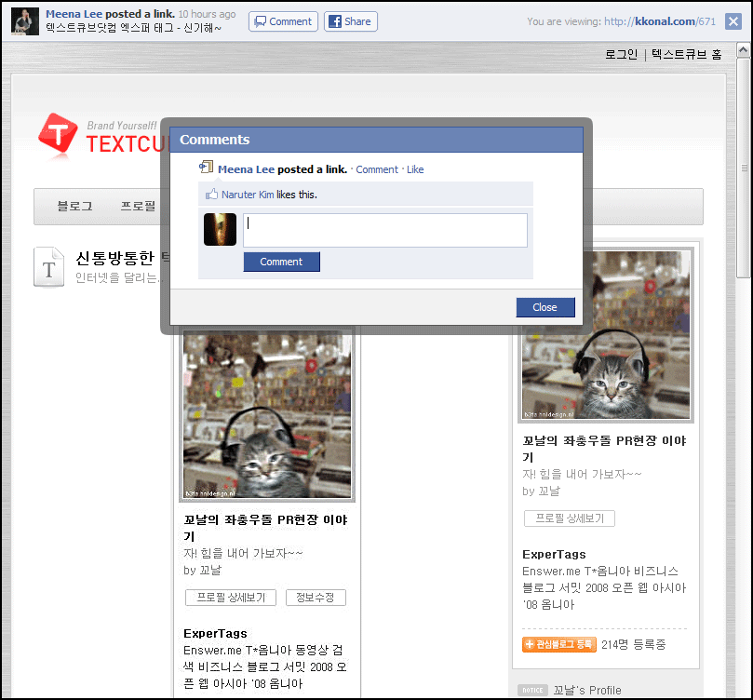The width and height of the screenshot is (753, 700).
Task: Click the 신통방통한 blog title text
Action: point(114,258)
